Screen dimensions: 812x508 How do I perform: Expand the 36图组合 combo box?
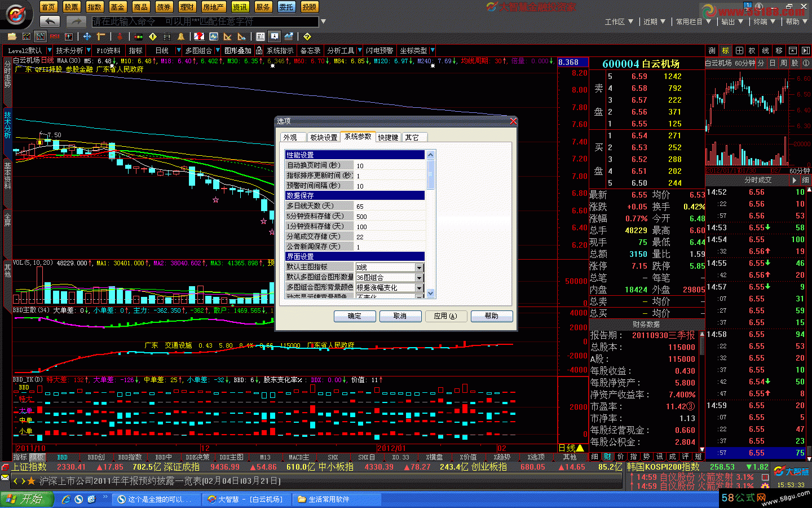pos(419,278)
